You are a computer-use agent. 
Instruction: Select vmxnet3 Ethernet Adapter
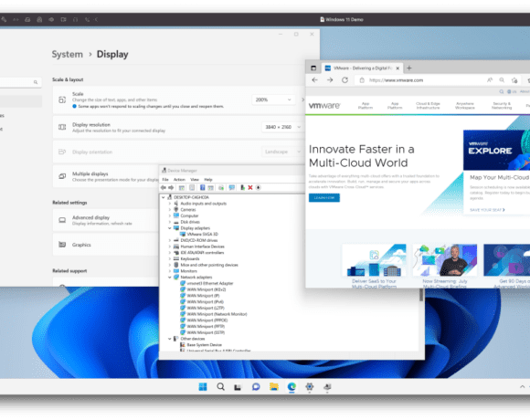tap(210, 284)
